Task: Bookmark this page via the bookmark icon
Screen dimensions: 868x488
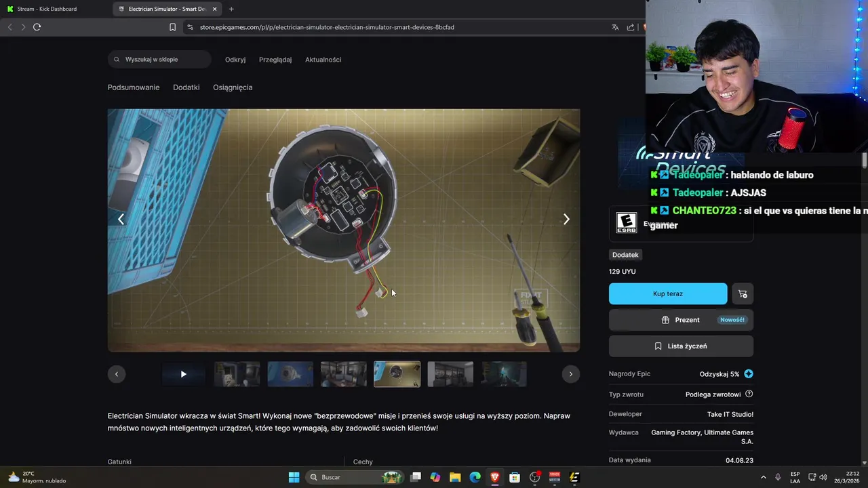Action: coord(172,27)
